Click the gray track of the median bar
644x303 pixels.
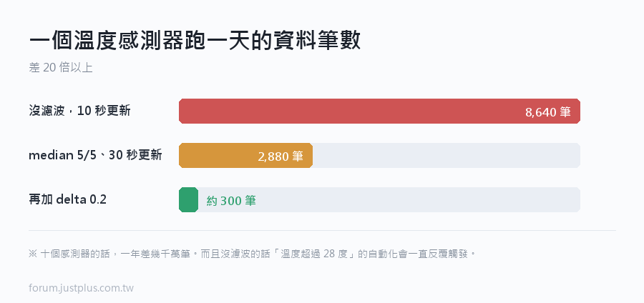447,155
